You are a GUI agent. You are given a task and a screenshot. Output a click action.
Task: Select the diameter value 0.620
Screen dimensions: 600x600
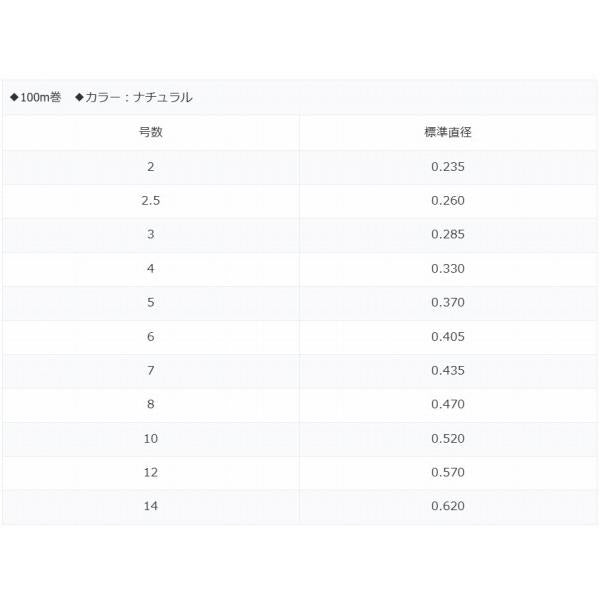[448, 505]
